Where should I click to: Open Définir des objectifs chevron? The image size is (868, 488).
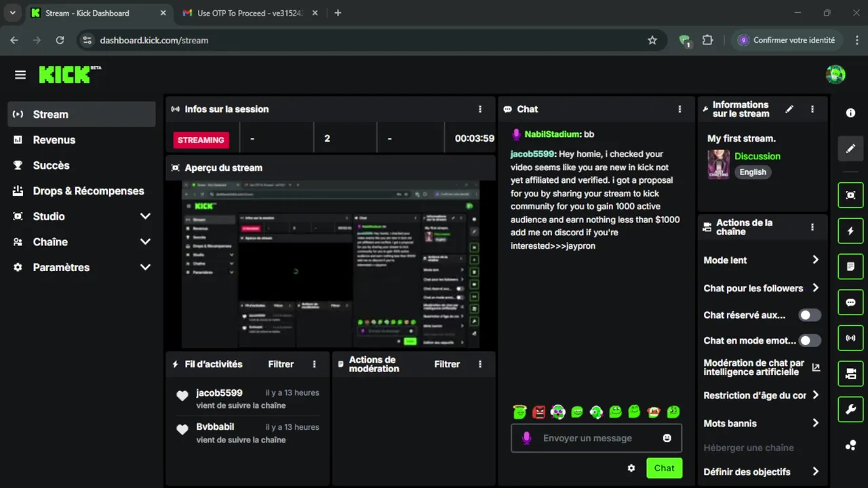coord(815,472)
